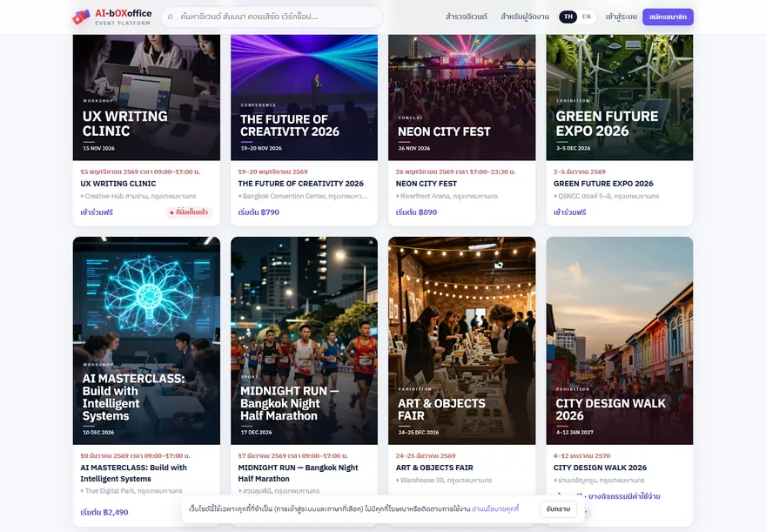
Task: Click "เข้าร่วมฟรี" on the UX Writing Clinic card
Action: (97, 212)
